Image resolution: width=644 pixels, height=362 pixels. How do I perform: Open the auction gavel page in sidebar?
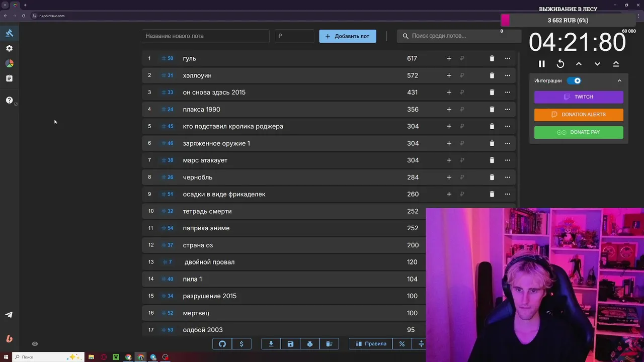[9, 33]
